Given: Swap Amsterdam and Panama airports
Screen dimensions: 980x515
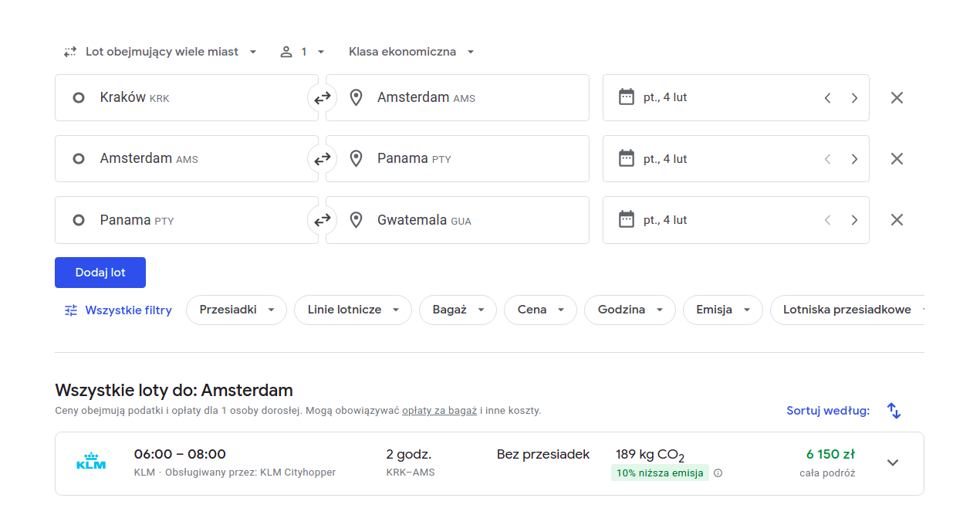Looking at the screenshot, I should tap(322, 159).
